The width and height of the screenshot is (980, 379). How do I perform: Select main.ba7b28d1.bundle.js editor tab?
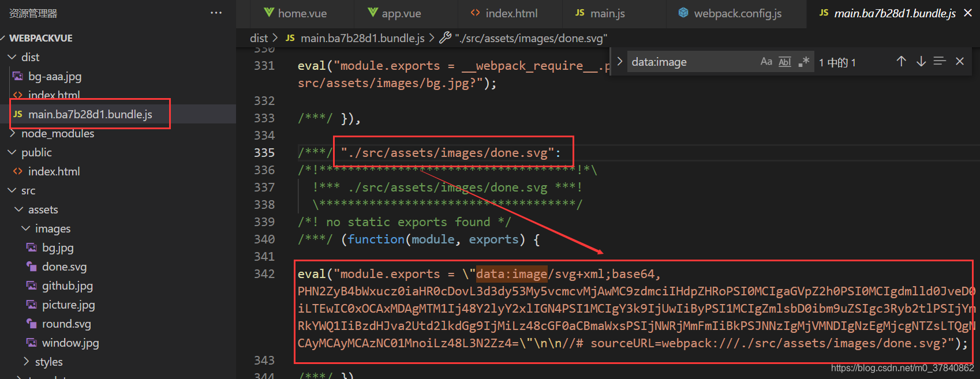tap(895, 13)
